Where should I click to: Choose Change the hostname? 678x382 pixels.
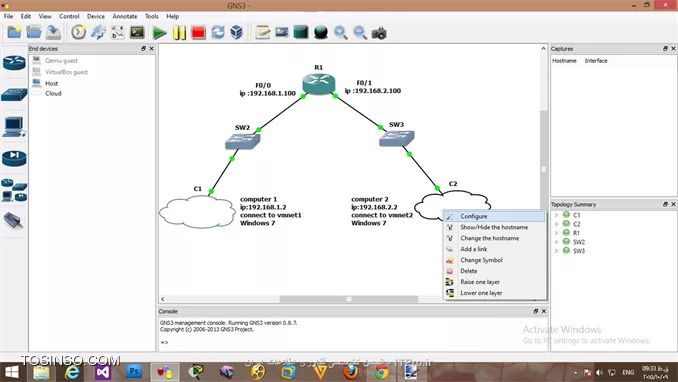(495, 238)
